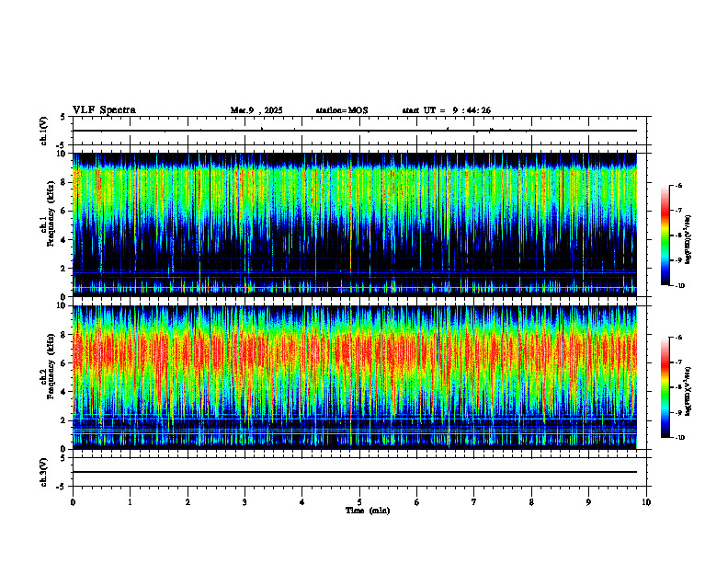Click the "9" tick label on time axis
Image resolution: width=728 pixels, height=563 pixels.
[x=588, y=502]
